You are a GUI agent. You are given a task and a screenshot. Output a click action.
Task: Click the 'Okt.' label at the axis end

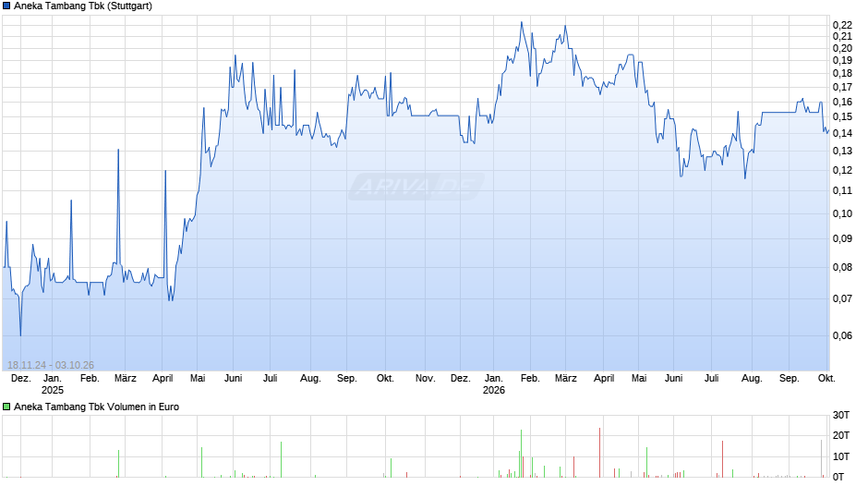[826, 379]
